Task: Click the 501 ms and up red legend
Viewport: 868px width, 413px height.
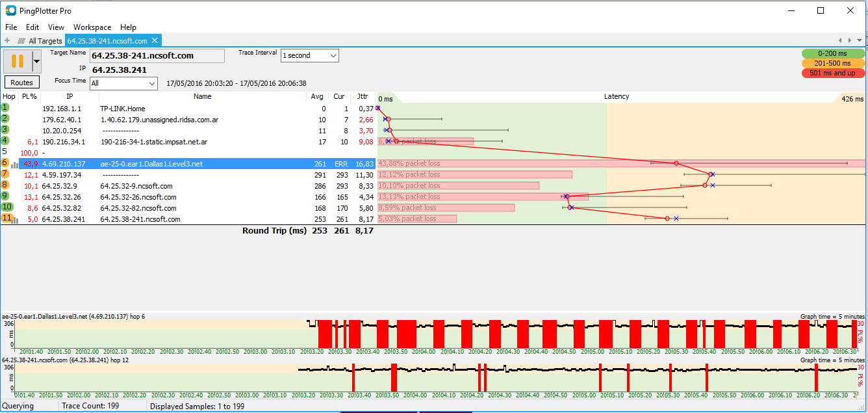Action: click(x=833, y=73)
